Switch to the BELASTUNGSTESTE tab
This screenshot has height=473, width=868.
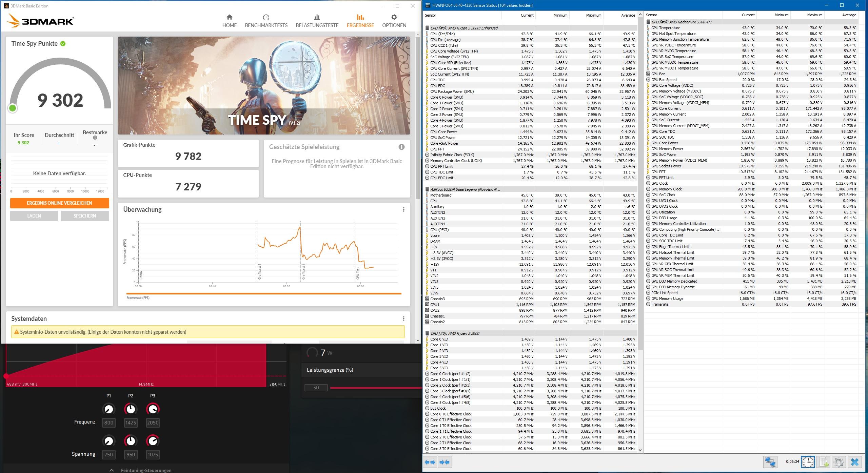tap(317, 21)
